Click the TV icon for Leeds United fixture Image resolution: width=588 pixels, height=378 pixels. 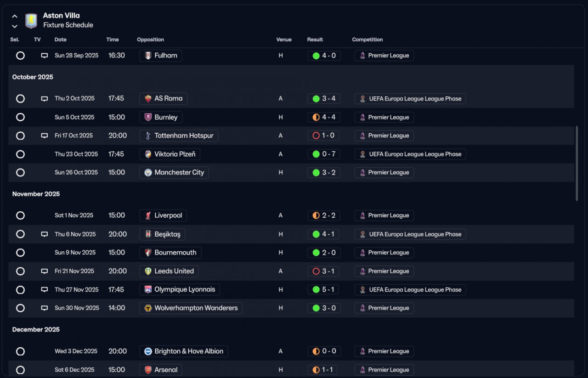[44, 271]
